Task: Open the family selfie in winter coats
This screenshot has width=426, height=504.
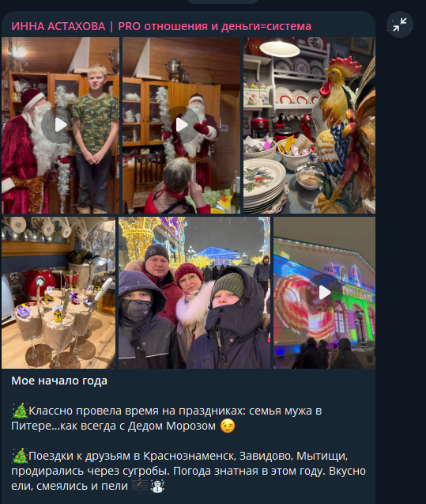Action: tap(194, 293)
